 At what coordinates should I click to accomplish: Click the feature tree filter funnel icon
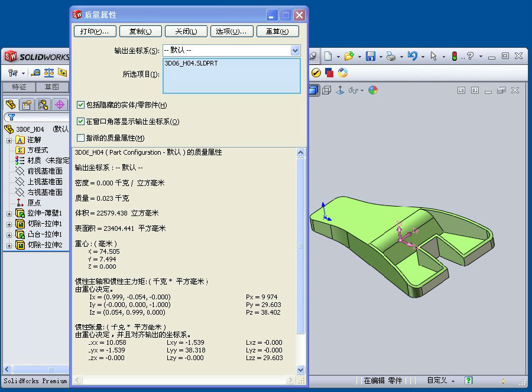(x=11, y=117)
